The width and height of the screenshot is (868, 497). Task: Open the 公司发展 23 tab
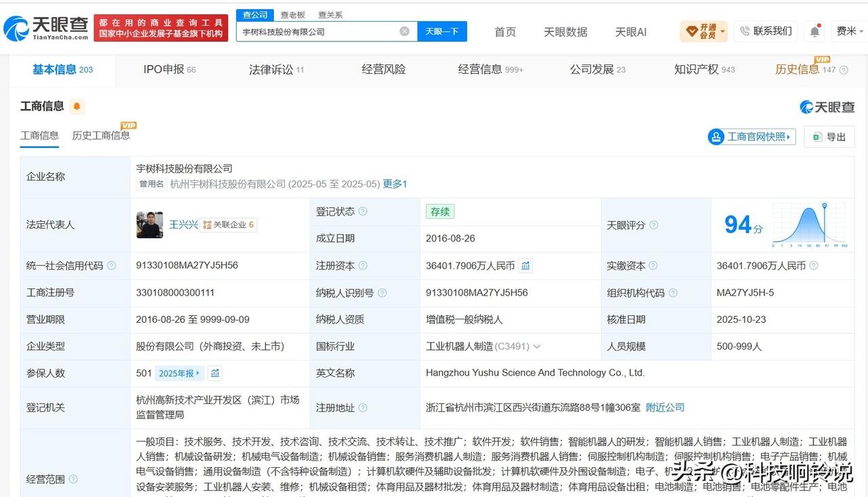click(597, 69)
